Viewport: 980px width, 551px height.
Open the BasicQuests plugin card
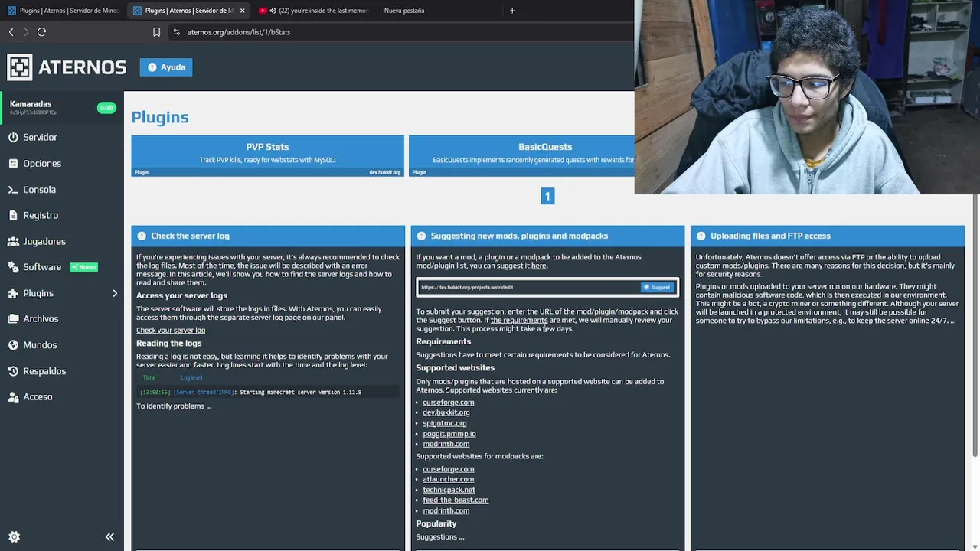coord(521,156)
